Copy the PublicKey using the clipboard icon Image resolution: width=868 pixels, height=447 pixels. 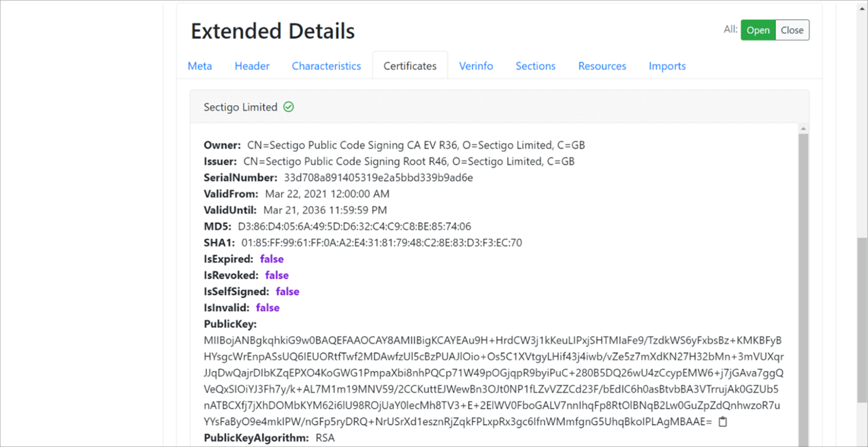(722, 421)
